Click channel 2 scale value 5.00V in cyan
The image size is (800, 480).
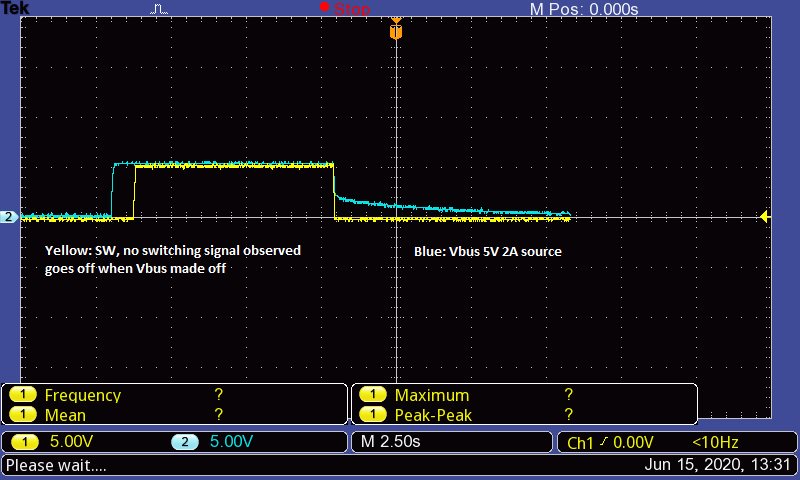[231, 441]
